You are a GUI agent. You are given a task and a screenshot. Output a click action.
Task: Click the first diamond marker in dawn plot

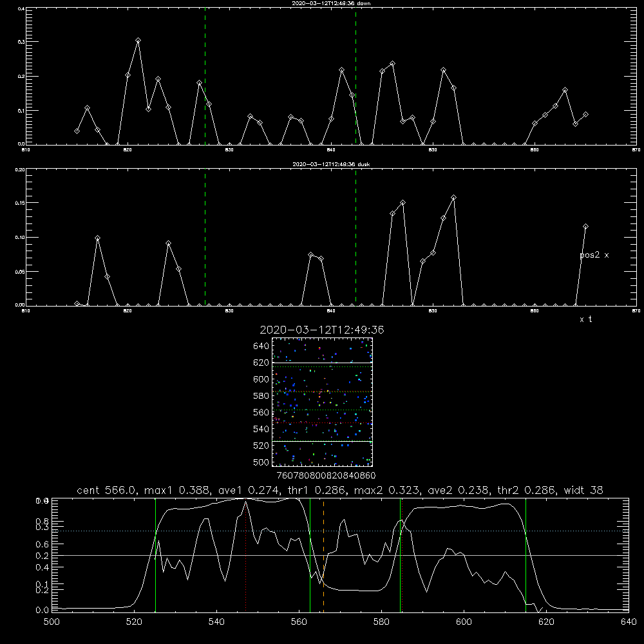coord(77,131)
